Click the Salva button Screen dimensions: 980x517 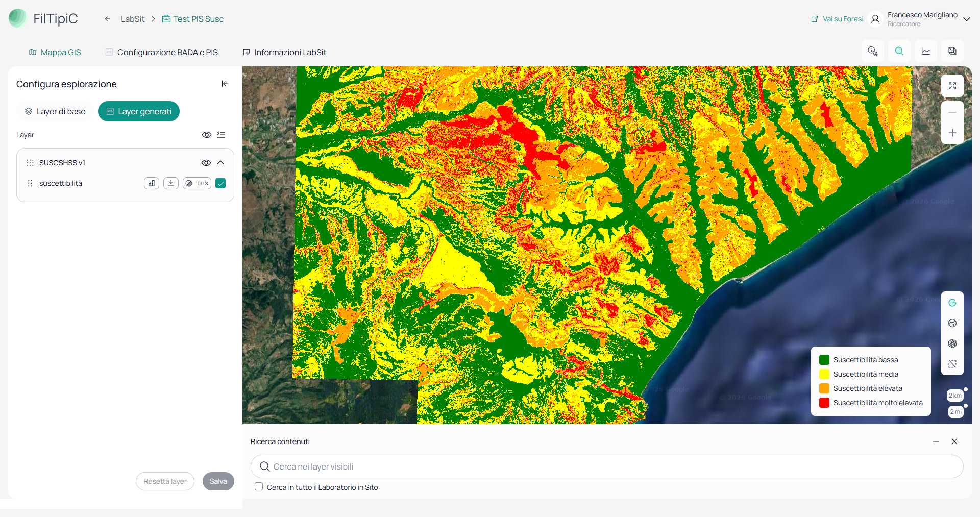pyautogui.click(x=218, y=481)
